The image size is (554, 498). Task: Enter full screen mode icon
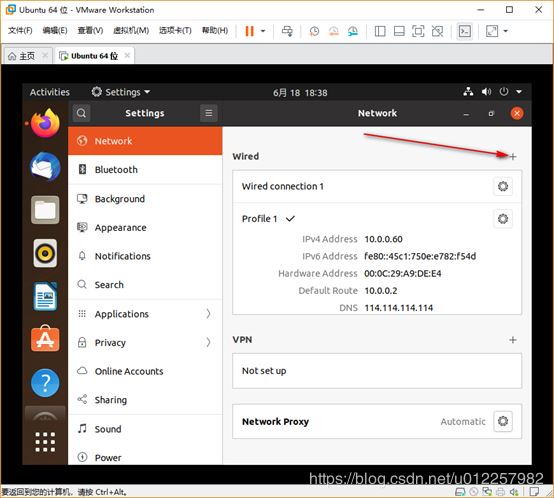pos(418,31)
